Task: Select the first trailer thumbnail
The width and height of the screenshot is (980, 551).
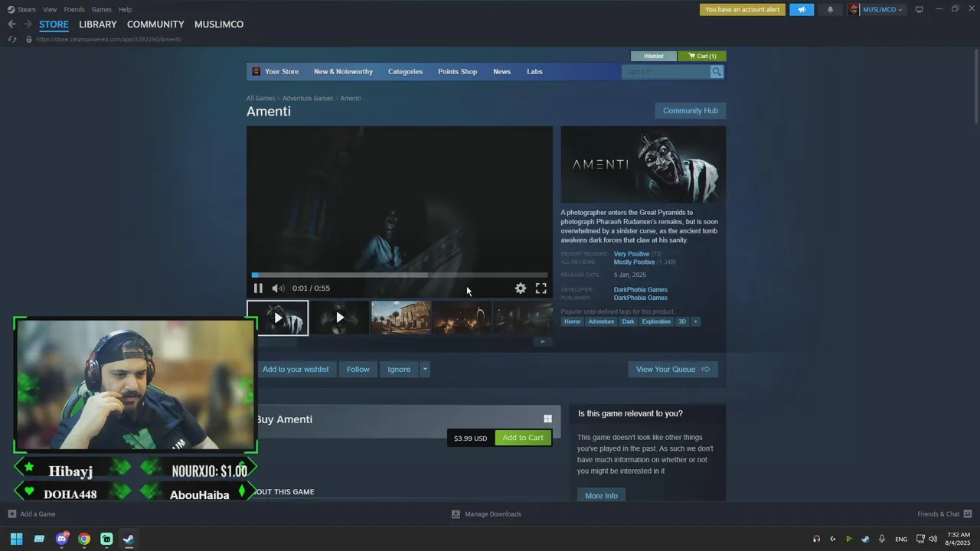Action: pos(277,318)
